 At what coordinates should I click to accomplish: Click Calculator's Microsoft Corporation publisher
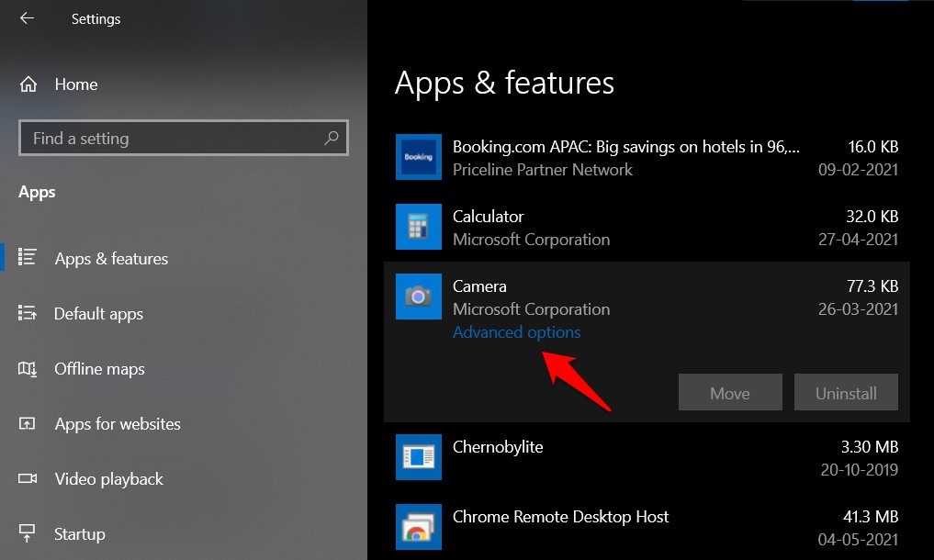pos(532,240)
